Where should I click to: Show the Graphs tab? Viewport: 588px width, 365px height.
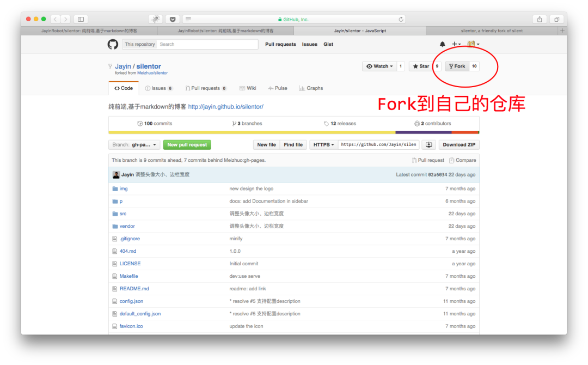311,88
